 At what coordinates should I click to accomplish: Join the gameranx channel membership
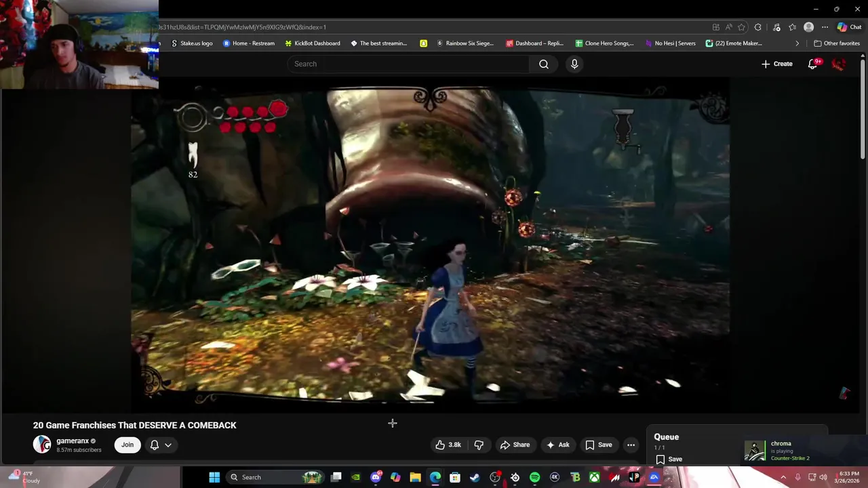point(127,445)
